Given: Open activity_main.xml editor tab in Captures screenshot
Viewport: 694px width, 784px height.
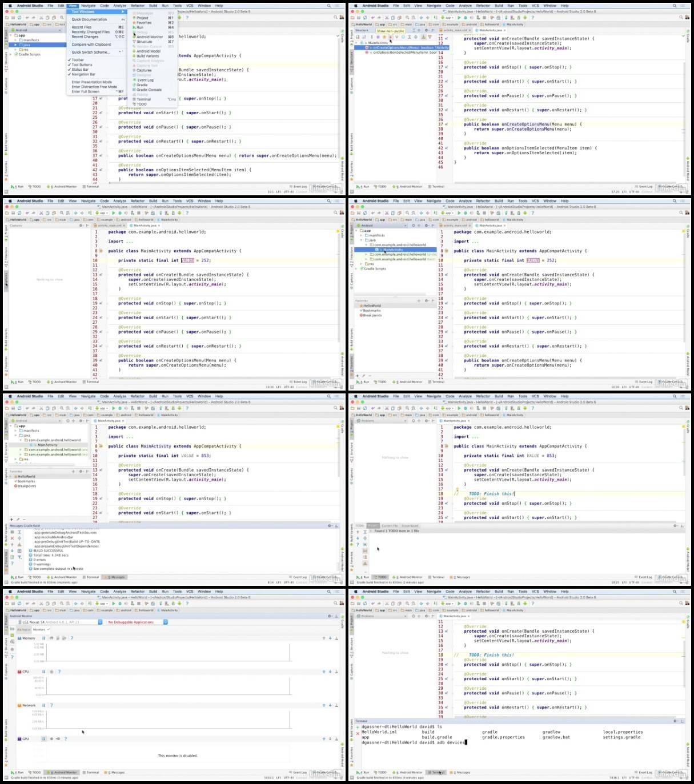Looking at the screenshot, I should tap(111, 226).
